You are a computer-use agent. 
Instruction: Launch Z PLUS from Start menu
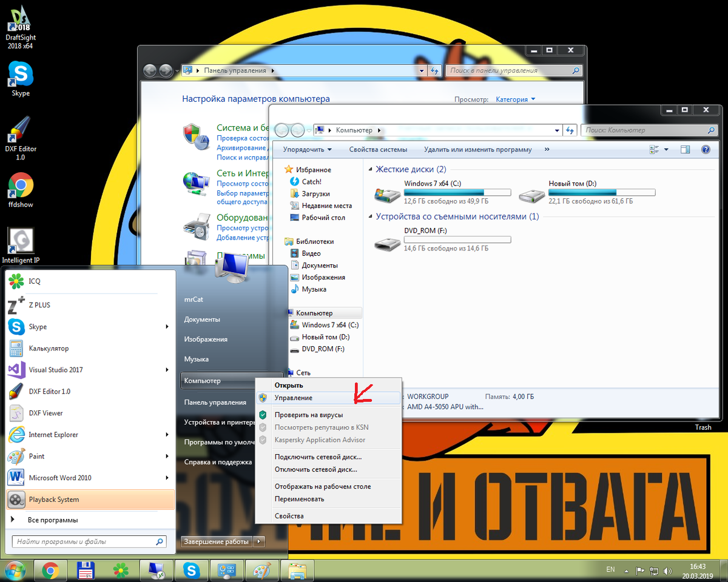pyautogui.click(x=90, y=305)
